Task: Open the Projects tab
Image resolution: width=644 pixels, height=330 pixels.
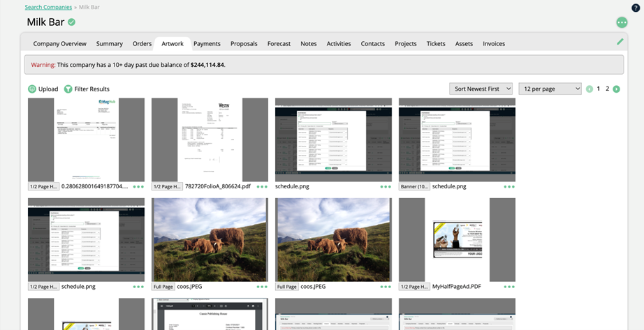Action: click(406, 43)
